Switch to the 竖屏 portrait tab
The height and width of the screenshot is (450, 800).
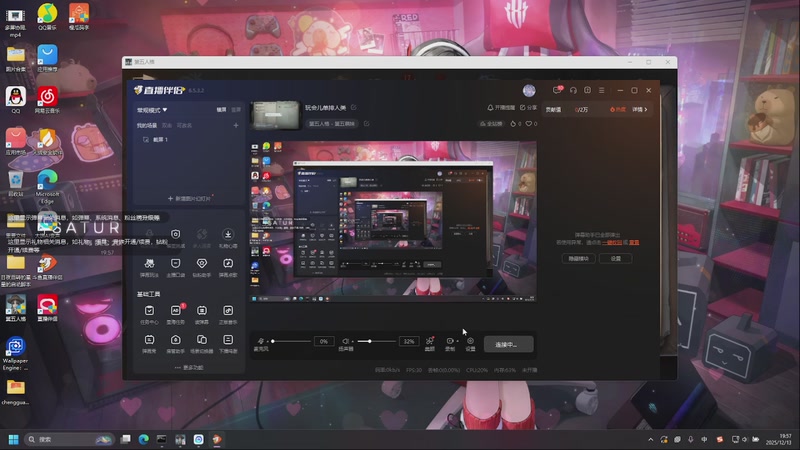coord(236,110)
